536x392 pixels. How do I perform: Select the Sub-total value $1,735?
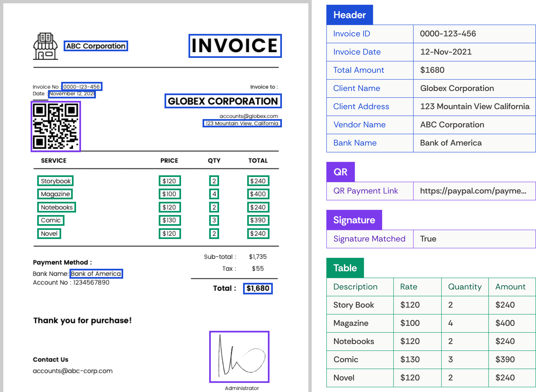coord(258,257)
